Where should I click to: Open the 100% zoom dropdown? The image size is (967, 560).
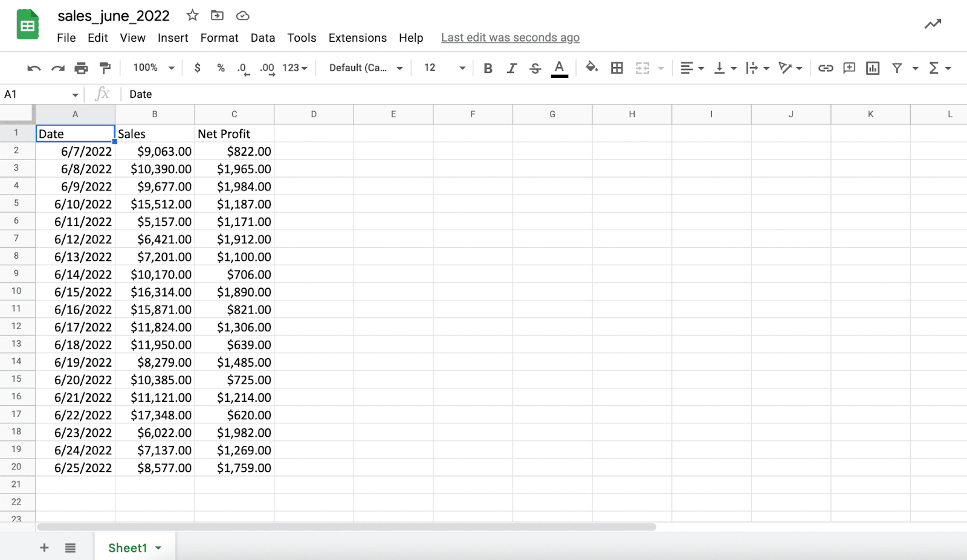154,68
